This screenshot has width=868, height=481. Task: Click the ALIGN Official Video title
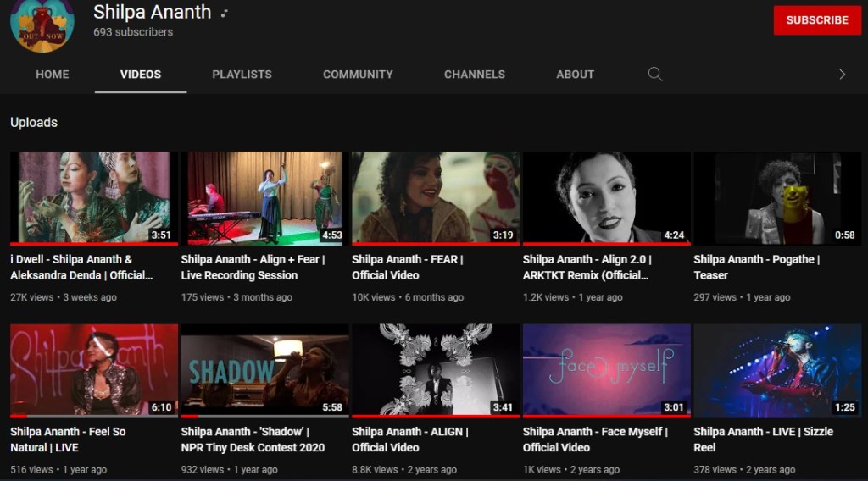point(409,439)
